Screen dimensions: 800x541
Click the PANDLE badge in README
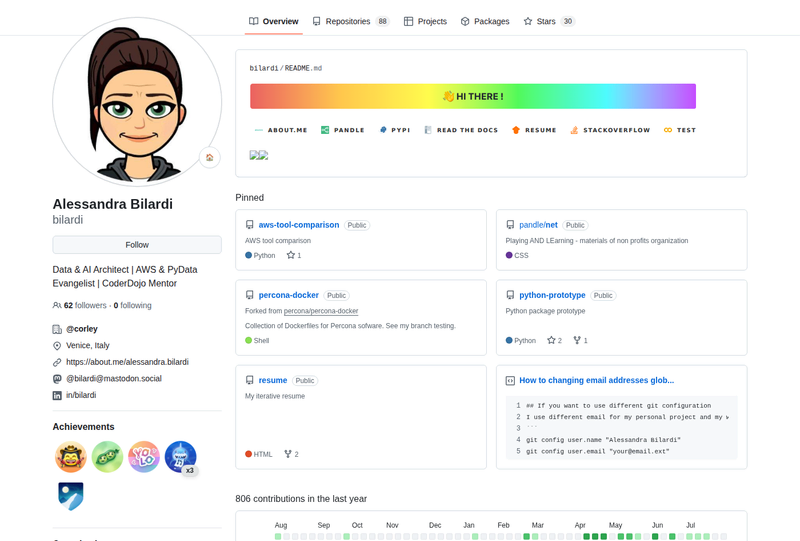(342, 130)
